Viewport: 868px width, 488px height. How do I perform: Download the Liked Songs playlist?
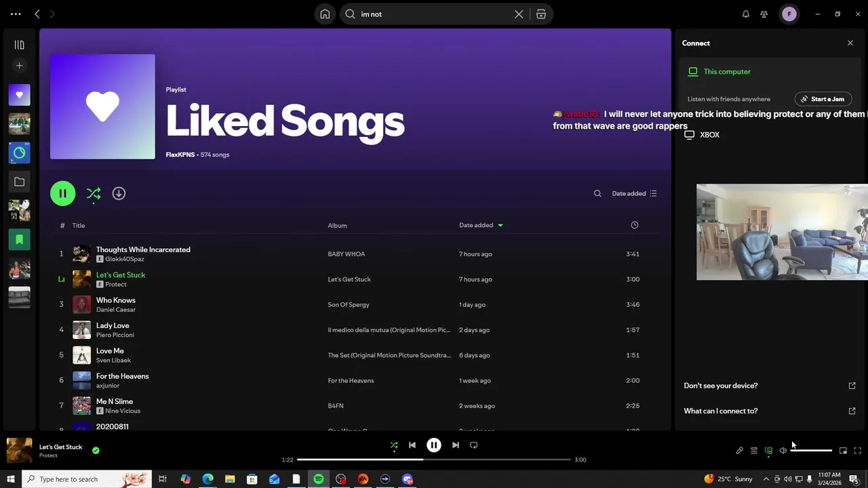[119, 193]
